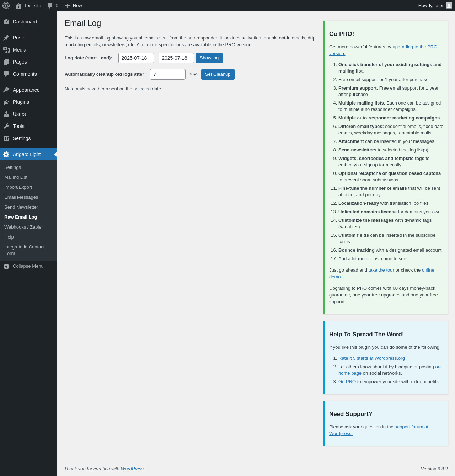Screen dimensions: 455x476
Task: Click the Collapse Menu arrow icon
Action: click(x=6, y=266)
